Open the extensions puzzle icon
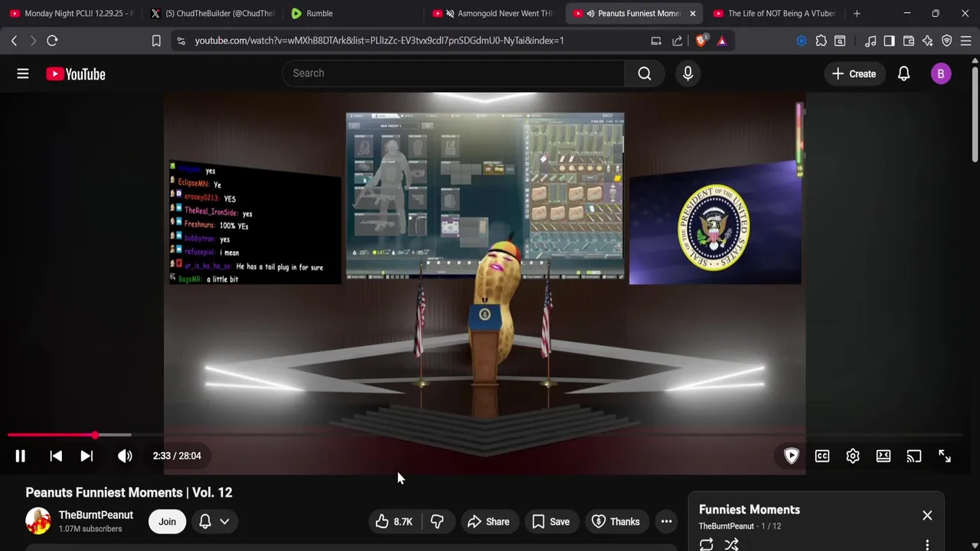 pos(822,41)
